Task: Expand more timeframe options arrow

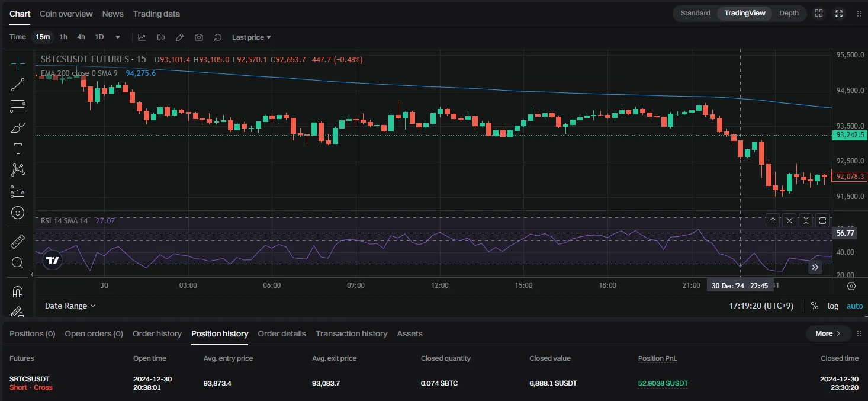Action: (x=118, y=37)
